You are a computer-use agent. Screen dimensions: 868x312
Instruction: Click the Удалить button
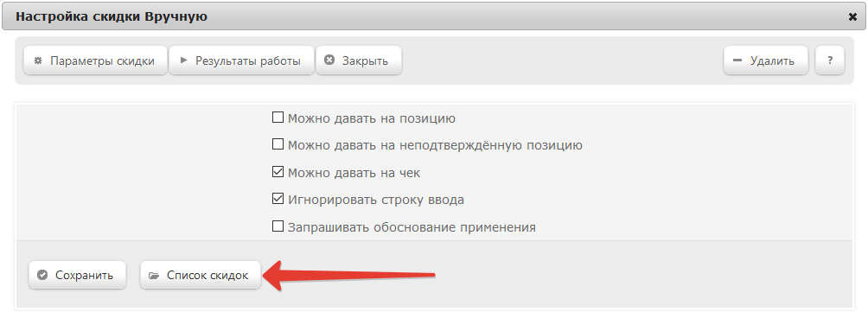(x=766, y=60)
